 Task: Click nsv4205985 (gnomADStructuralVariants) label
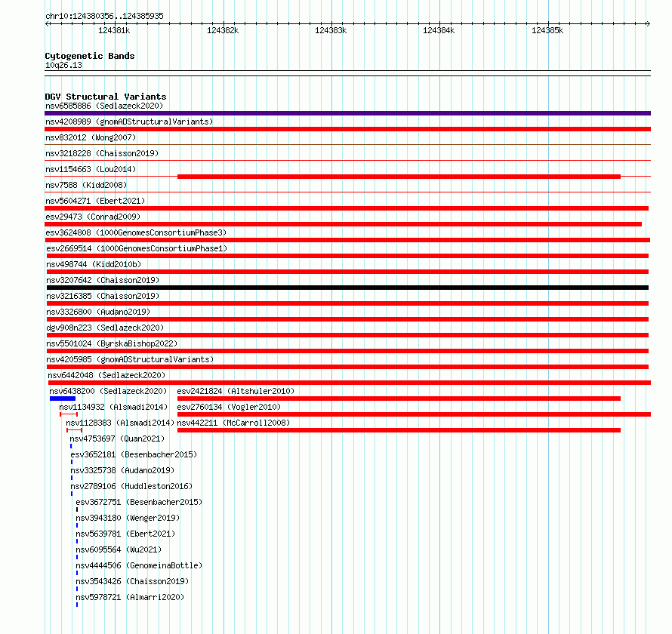(x=130, y=359)
